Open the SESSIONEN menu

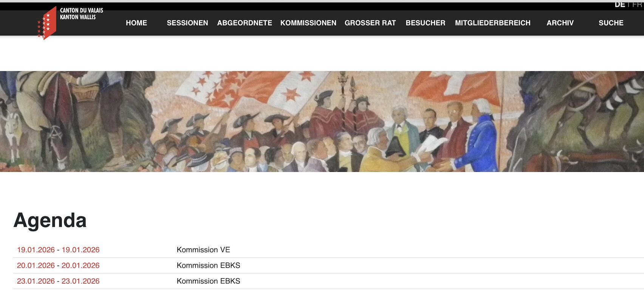tap(187, 23)
